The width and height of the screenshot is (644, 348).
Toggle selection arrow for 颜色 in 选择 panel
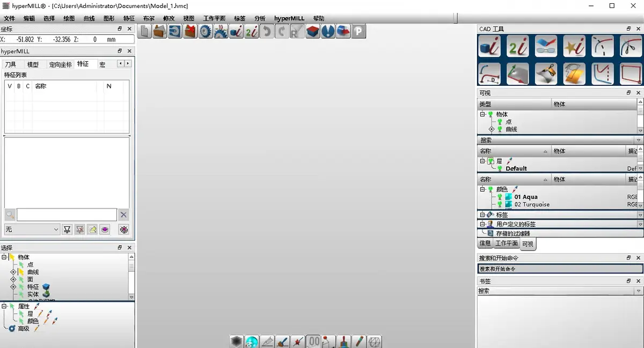pyautogui.click(x=21, y=321)
